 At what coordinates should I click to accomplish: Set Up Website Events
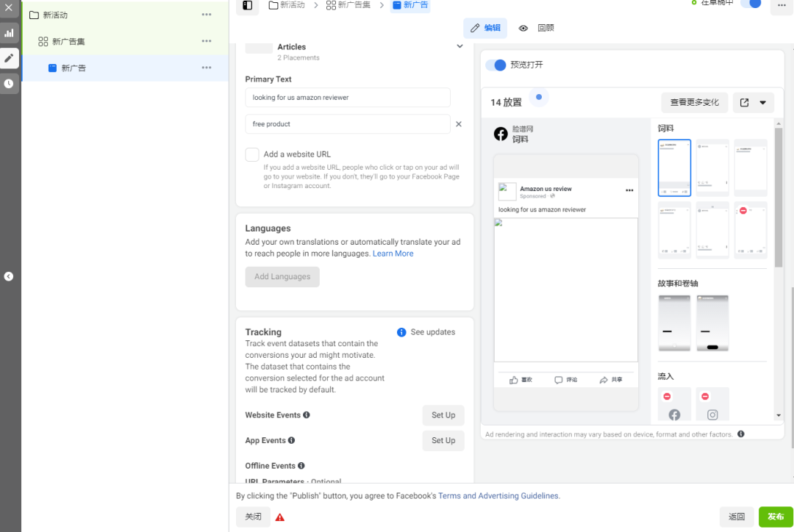click(443, 415)
